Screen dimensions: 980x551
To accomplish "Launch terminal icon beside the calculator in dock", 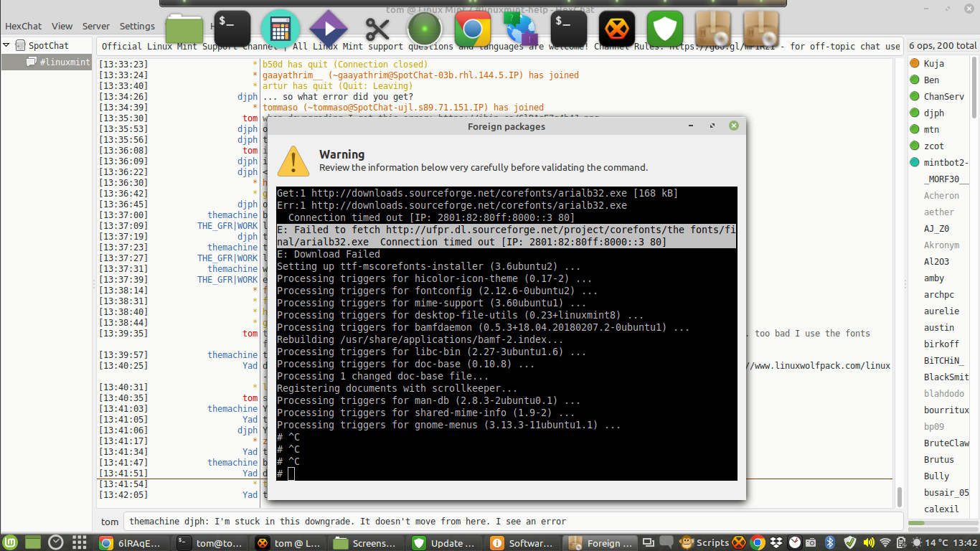I will pyautogui.click(x=232, y=29).
